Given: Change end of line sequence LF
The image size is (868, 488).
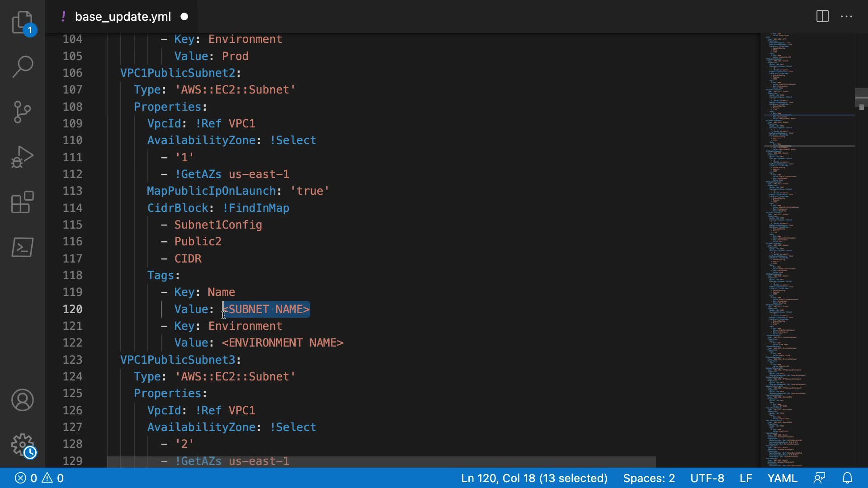Looking at the screenshot, I should tap(746, 478).
